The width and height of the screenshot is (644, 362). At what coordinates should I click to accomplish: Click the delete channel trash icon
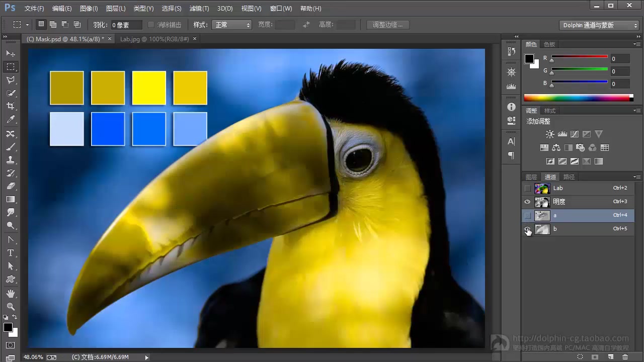point(625,356)
